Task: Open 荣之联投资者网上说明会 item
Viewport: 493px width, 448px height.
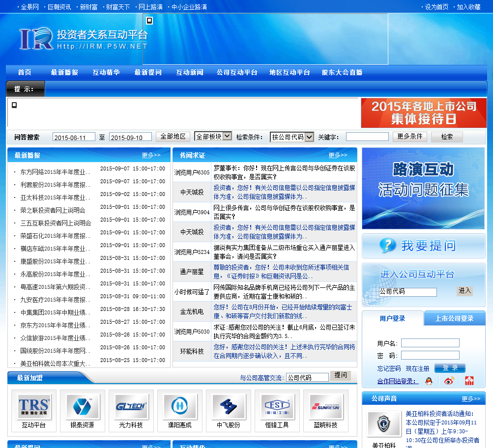Action: point(53,210)
